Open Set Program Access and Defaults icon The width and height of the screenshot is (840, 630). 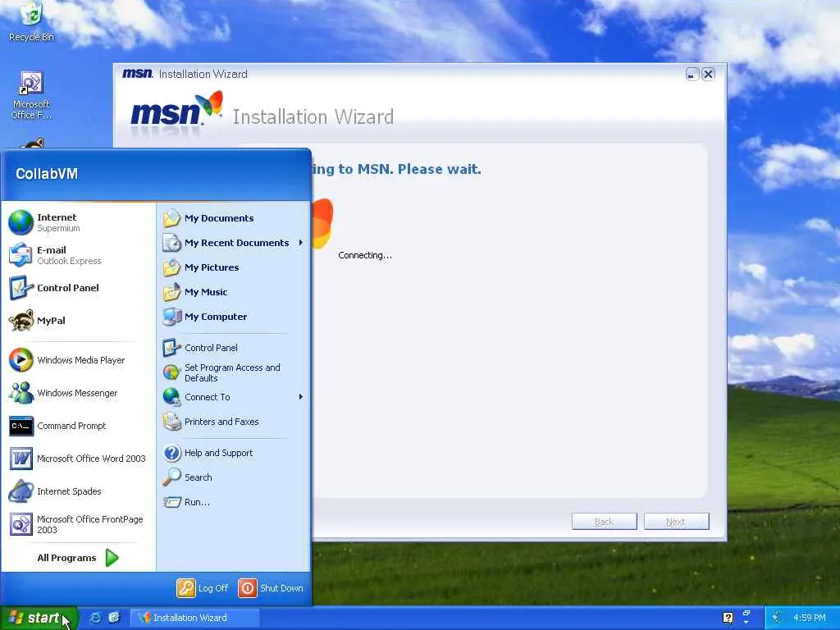pyautogui.click(x=172, y=372)
